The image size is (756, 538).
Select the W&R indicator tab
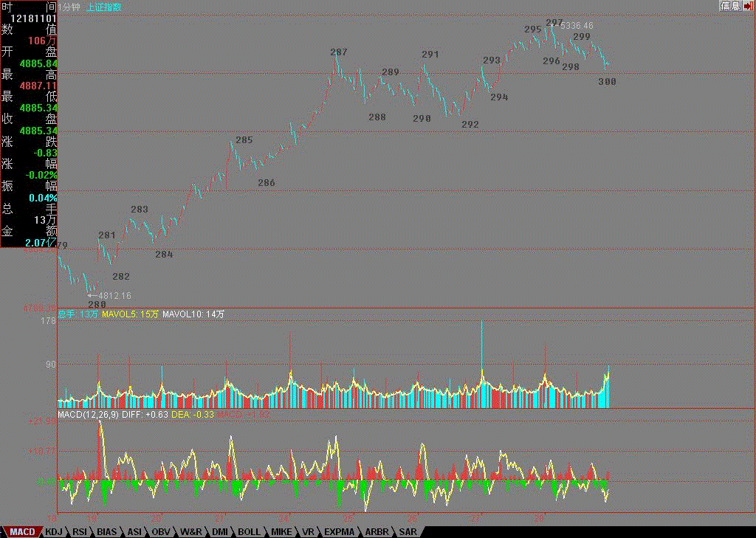191,531
